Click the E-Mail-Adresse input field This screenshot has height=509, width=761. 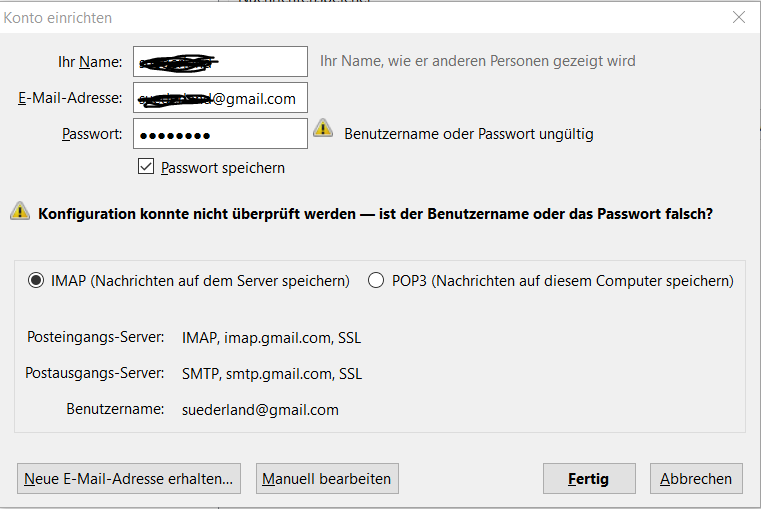coord(220,98)
